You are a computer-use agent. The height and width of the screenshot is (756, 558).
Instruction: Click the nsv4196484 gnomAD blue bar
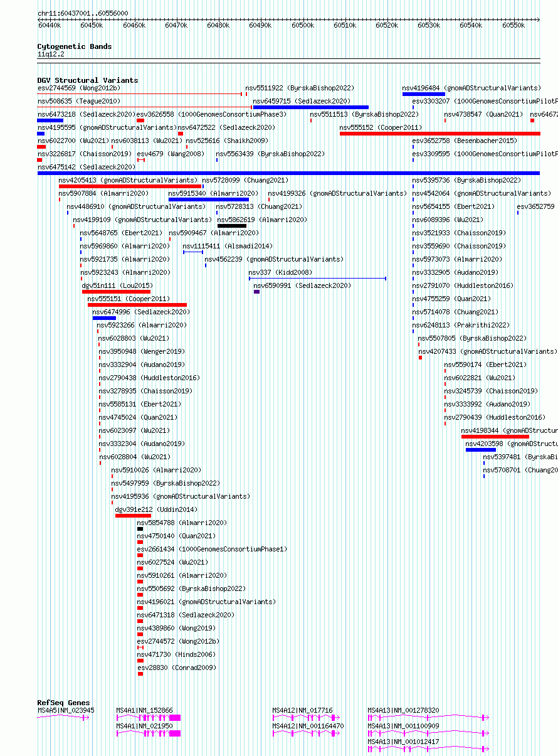pyautogui.click(x=424, y=94)
